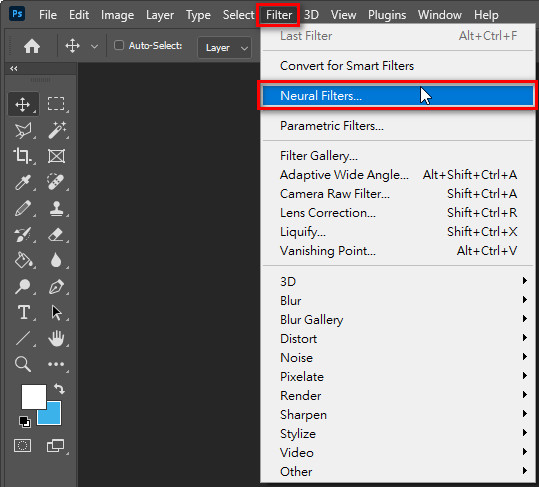Toggle Quick Mask mode icon
The image size is (539, 487).
22,445
